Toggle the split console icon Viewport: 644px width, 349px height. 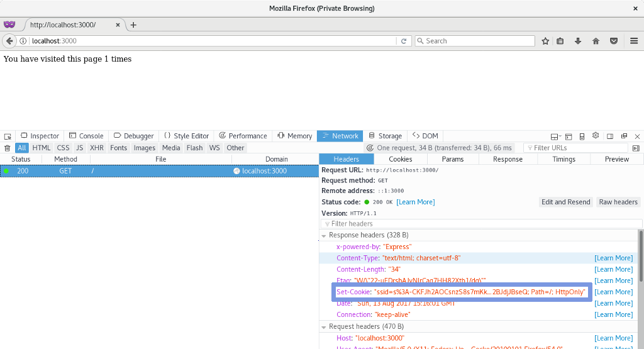(569, 136)
